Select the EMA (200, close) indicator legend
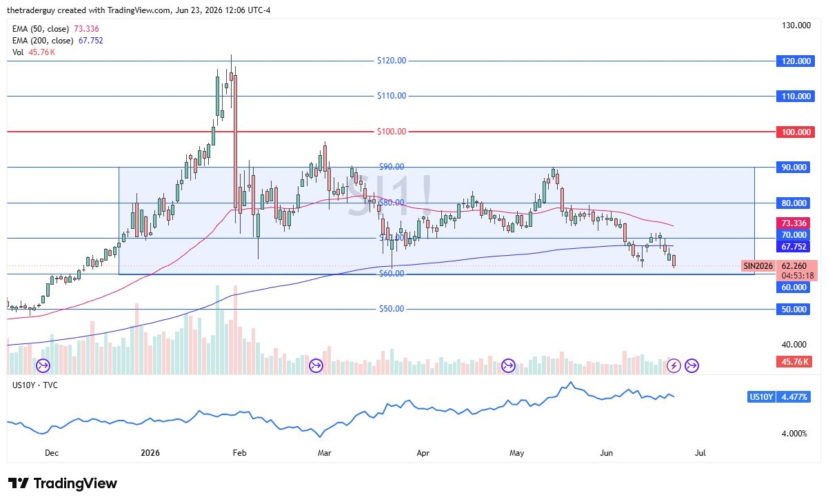The width and height of the screenshot is (828, 504). (x=58, y=41)
